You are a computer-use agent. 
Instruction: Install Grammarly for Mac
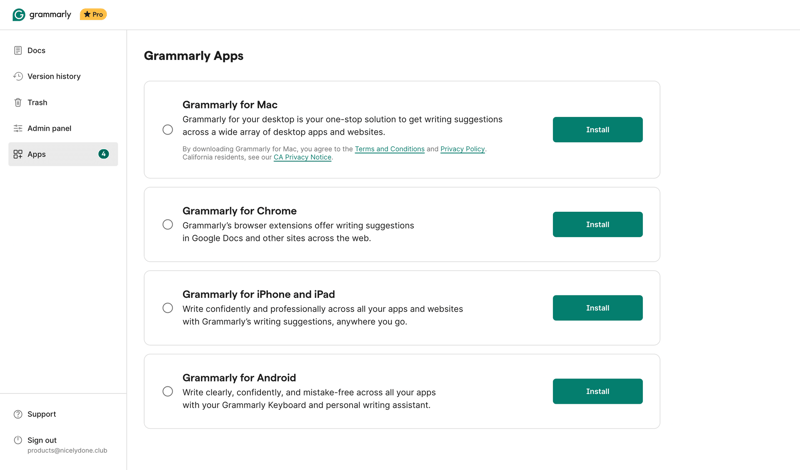[x=597, y=130]
